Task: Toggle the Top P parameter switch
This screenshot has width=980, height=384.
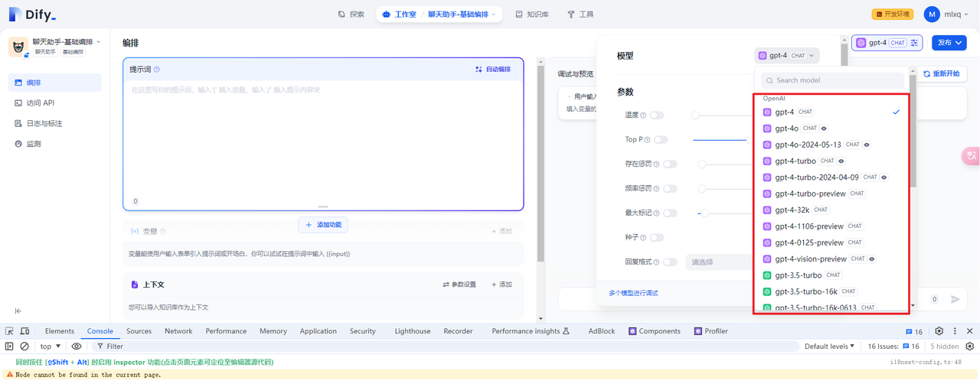Action: (661, 140)
